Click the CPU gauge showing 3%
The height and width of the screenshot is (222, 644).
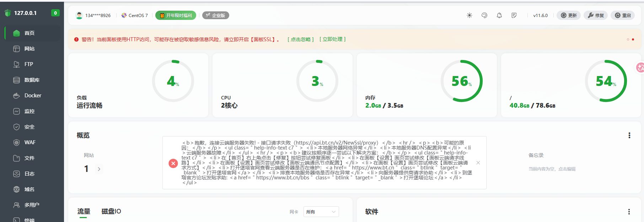click(317, 81)
